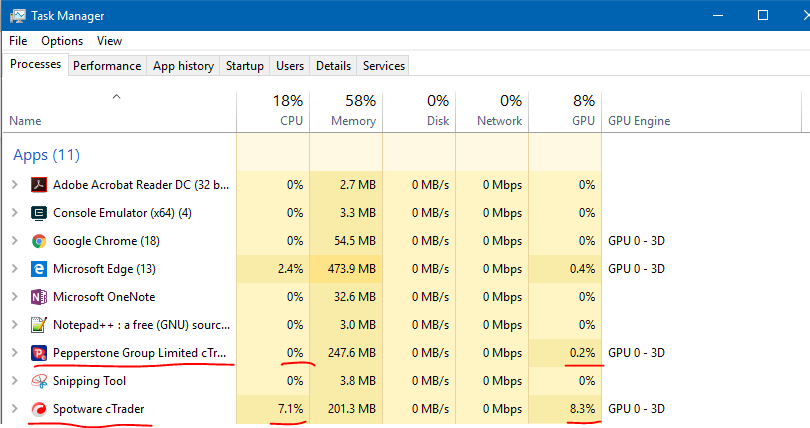Select the Pepperstone Group Limited process name
Viewport: 810px width, 428px height.
point(139,353)
